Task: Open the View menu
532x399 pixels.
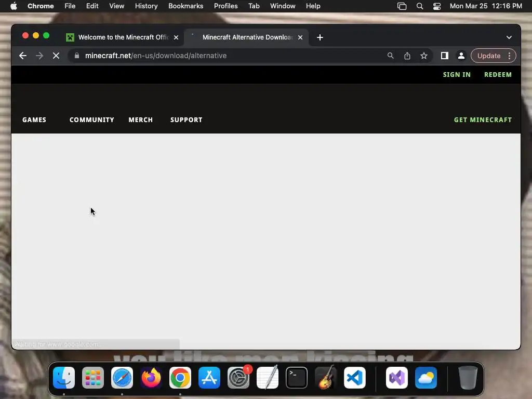Action: [x=116, y=6]
